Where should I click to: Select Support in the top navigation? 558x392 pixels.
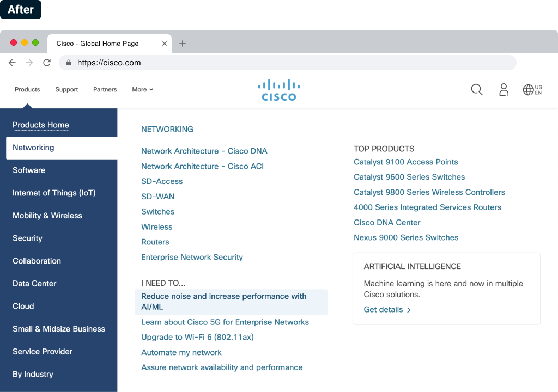[x=66, y=90]
